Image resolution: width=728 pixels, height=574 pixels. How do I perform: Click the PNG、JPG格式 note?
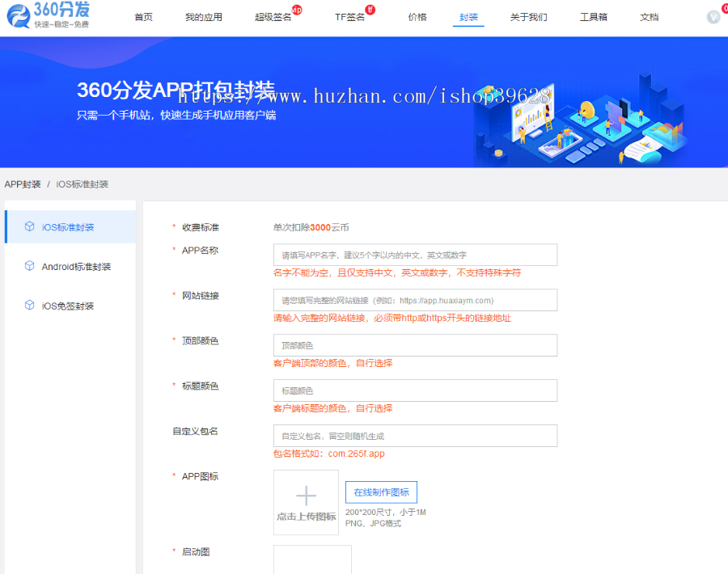pyautogui.click(x=373, y=523)
